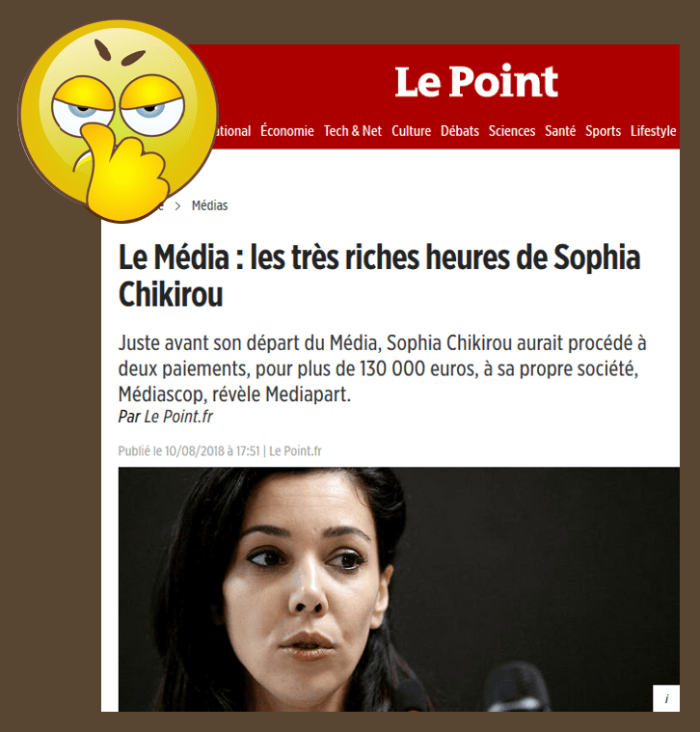Click the article photo of the woman

tap(399, 589)
